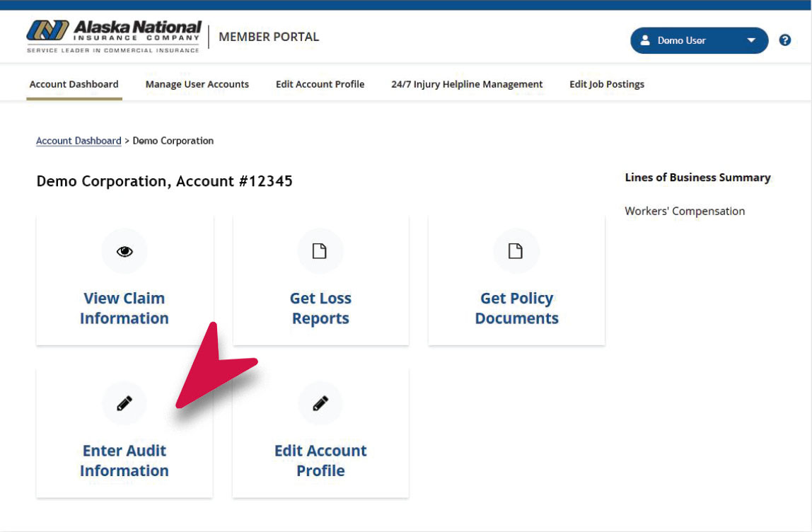Click the user profile icon beside Demo User
812x532 pixels.
coord(645,41)
